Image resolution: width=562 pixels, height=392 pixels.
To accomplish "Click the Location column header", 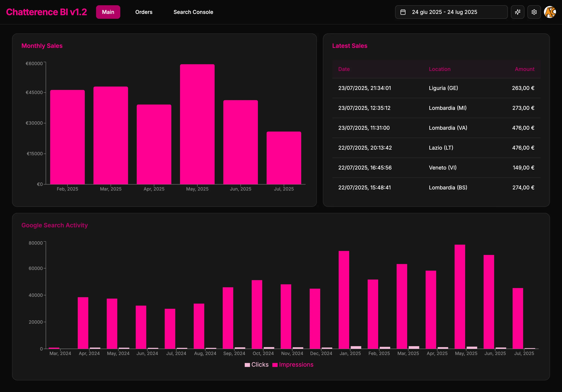I will click(x=439, y=69).
